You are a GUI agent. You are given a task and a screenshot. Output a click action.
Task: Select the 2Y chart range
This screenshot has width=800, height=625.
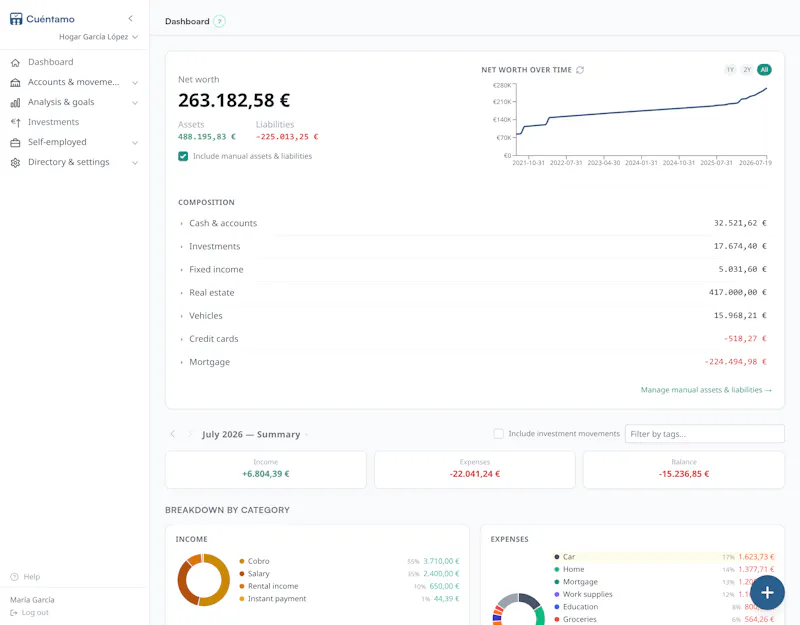point(747,70)
